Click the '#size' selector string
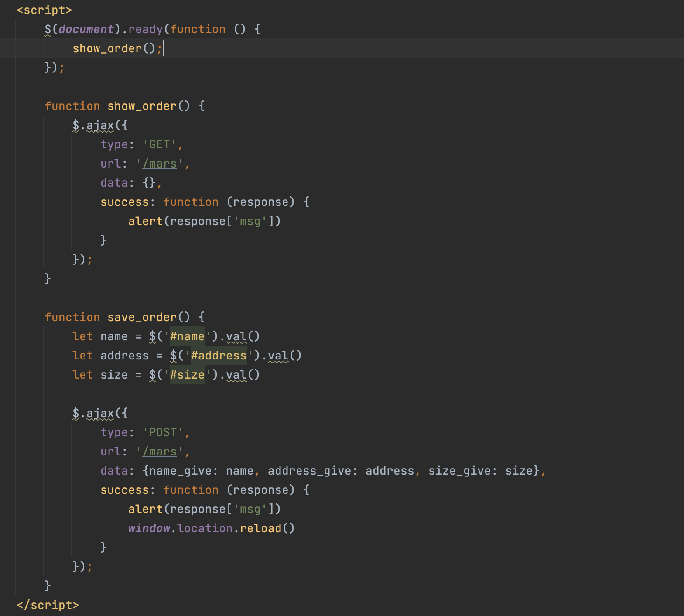The width and height of the screenshot is (684, 616). (x=188, y=375)
